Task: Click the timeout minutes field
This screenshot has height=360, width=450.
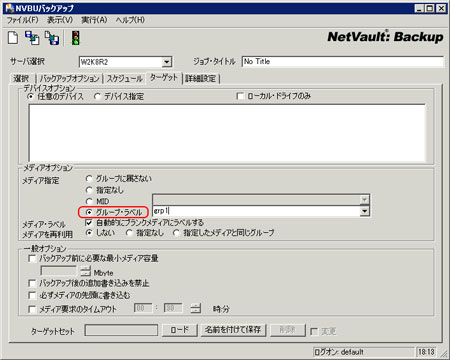Action: tap(173, 308)
